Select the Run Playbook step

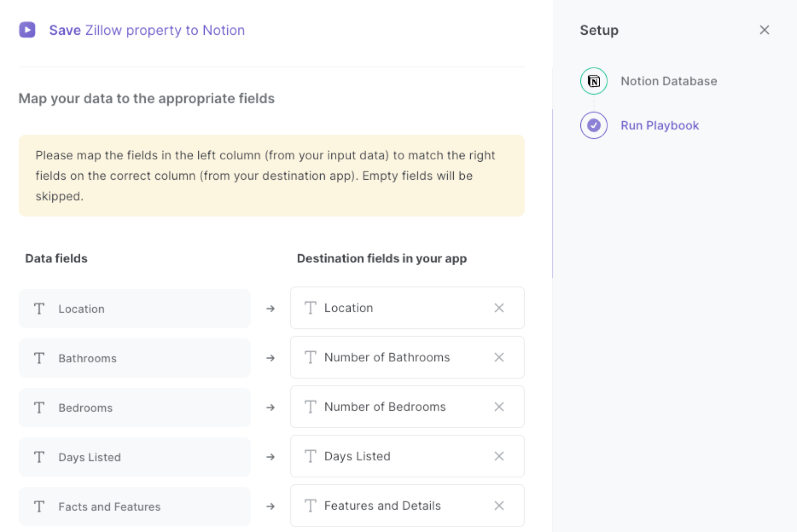click(660, 125)
